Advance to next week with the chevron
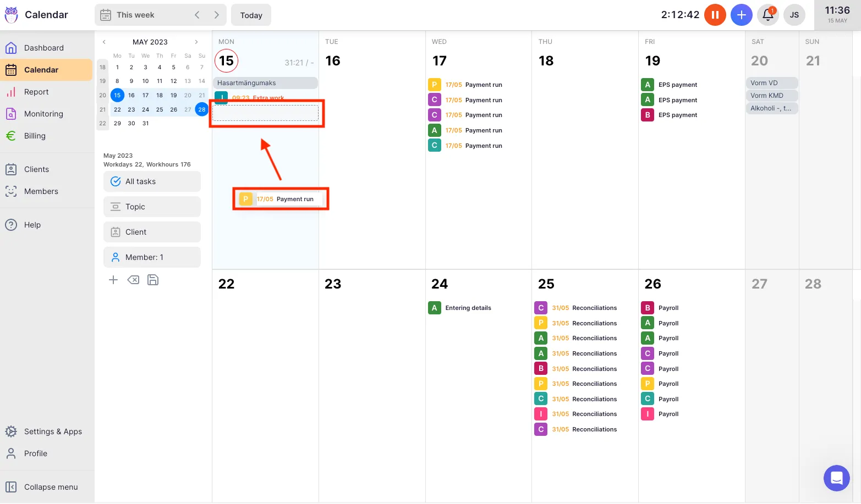This screenshot has width=861, height=504. pos(217,15)
